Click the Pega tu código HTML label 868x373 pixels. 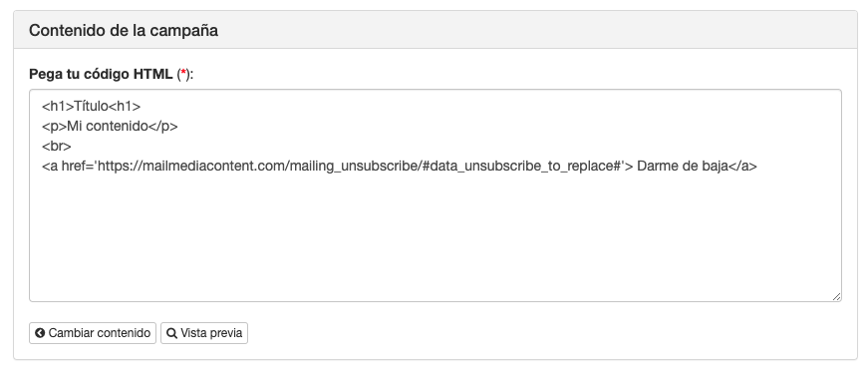101,74
